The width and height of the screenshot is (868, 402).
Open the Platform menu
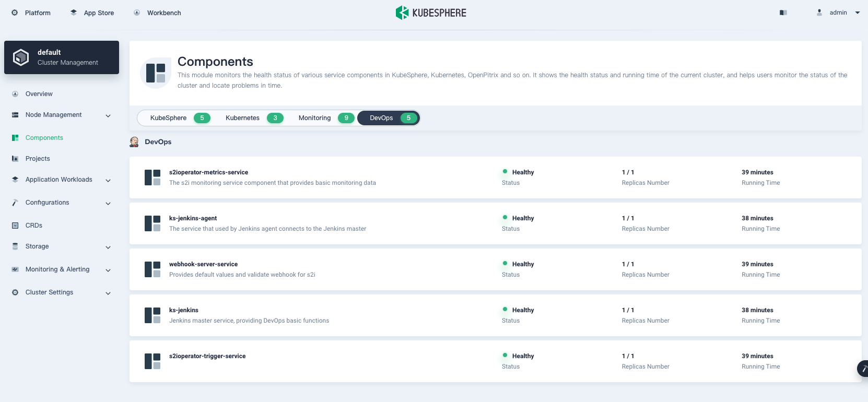(x=31, y=13)
